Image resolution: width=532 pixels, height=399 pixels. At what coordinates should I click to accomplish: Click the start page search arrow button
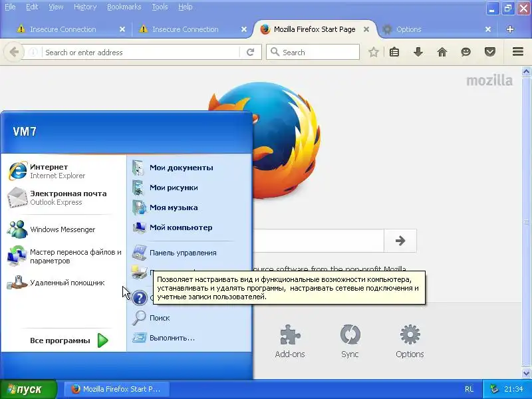(x=400, y=241)
